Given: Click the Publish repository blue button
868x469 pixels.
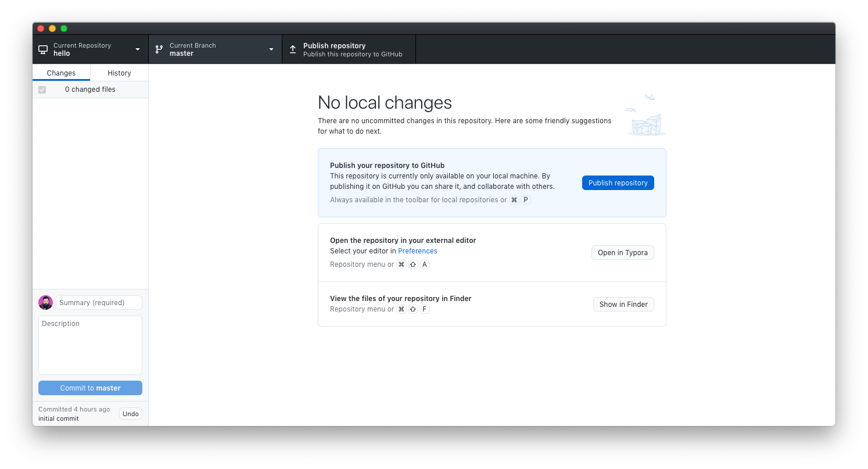Looking at the screenshot, I should [x=618, y=182].
